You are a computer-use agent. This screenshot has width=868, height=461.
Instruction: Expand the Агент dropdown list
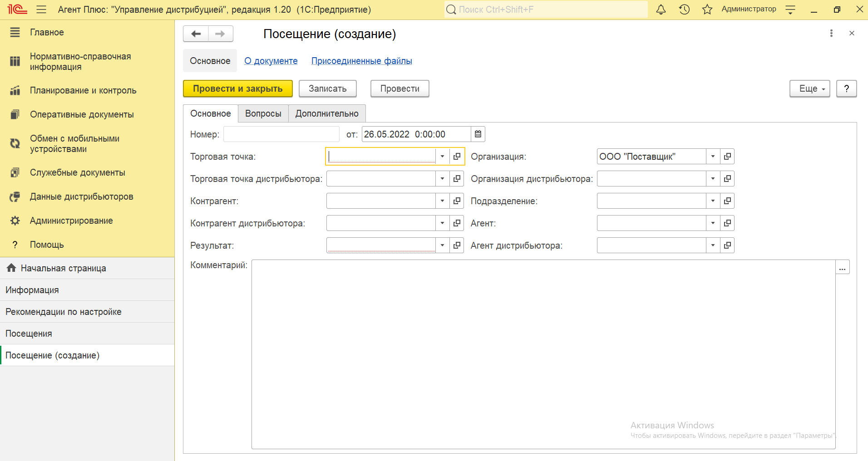[x=713, y=223]
